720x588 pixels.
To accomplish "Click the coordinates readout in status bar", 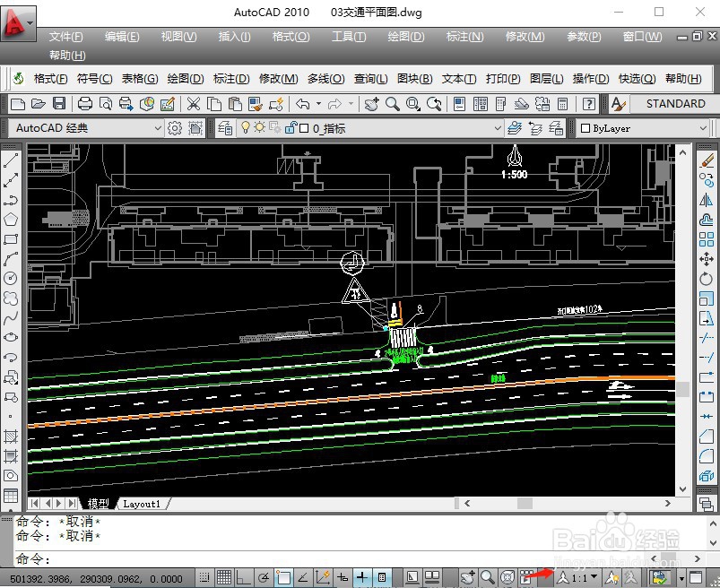I will (x=96, y=579).
